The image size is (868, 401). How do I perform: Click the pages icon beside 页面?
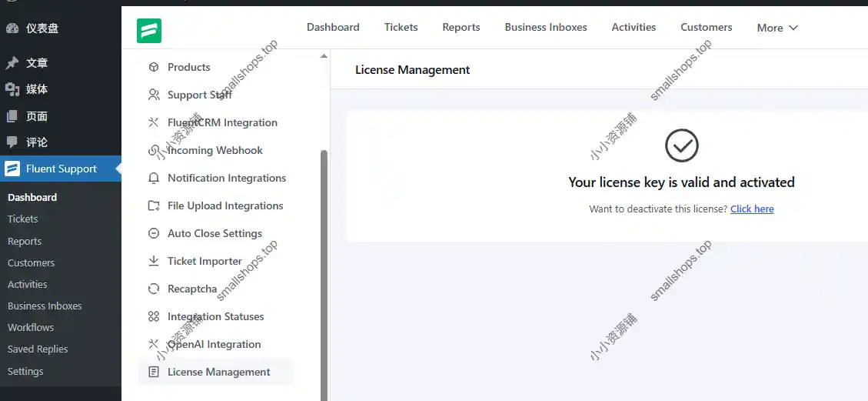12,116
